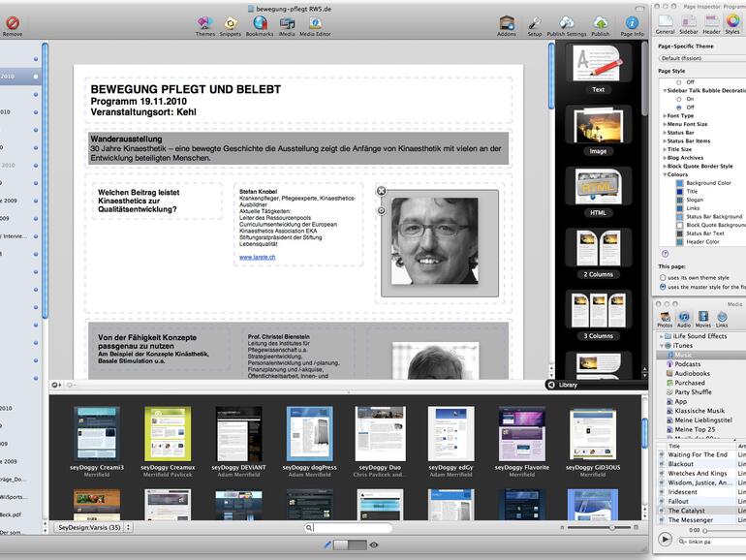Image resolution: width=746 pixels, height=560 pixels.
Task: Open the www.larete.ch link
Action: [x=257, y=257]
